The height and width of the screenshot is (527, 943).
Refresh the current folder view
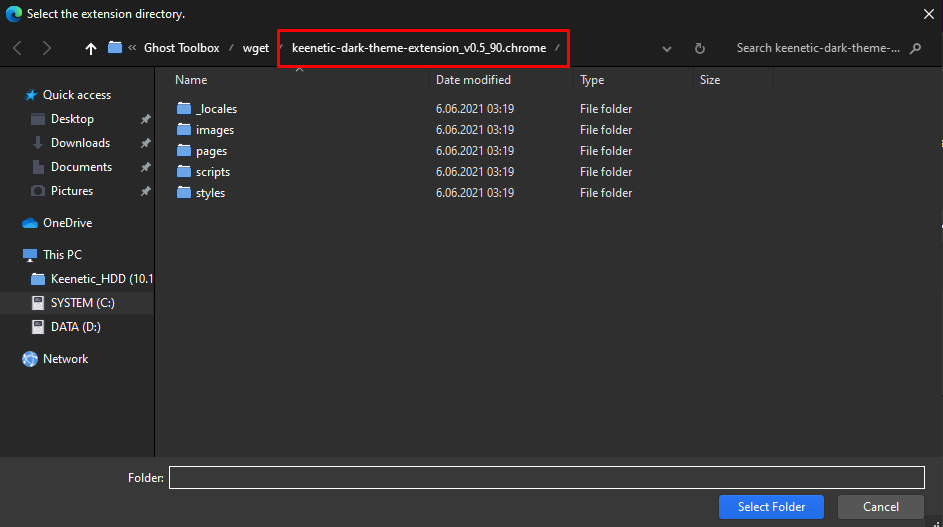699,48
